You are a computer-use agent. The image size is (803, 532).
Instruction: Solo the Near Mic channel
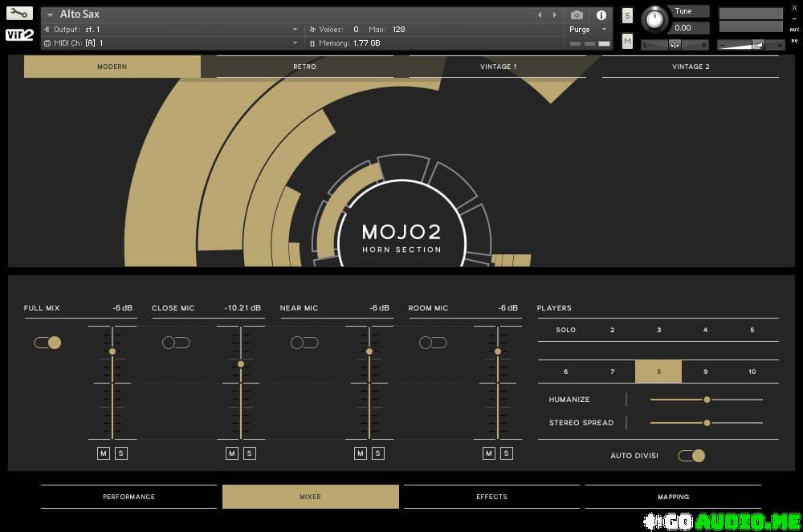[x=378, y=453]
